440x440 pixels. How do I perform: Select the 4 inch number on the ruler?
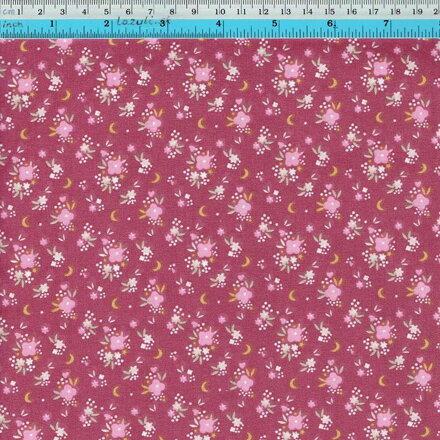tap(218, 24)
